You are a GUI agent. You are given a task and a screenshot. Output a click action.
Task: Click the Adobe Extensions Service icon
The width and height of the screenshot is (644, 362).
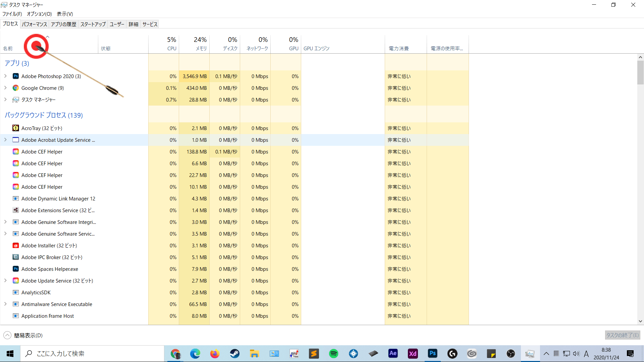[x=16, y=210]
